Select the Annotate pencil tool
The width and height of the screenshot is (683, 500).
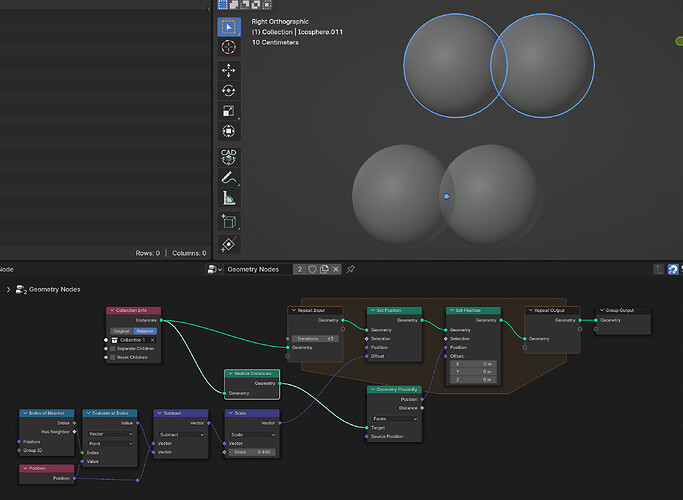[x=229, y=178]
